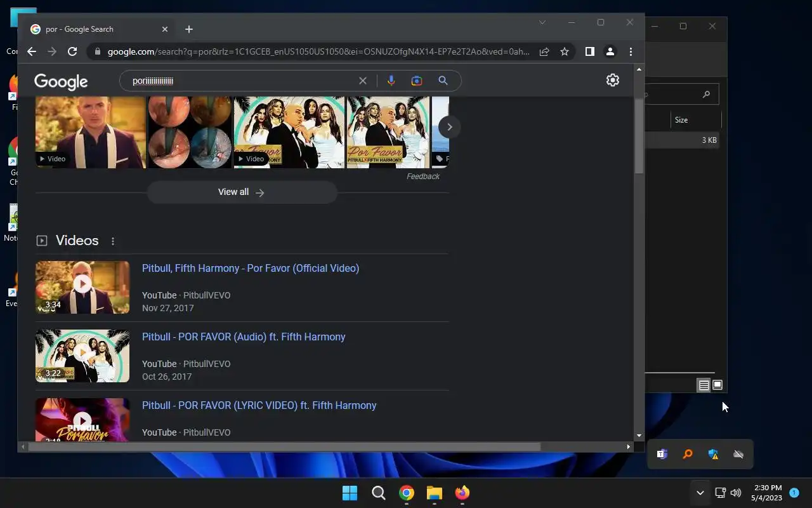Open orange magnifier tray icon
The height and width of the screenshot is (508, 812).
pos(688,454)
